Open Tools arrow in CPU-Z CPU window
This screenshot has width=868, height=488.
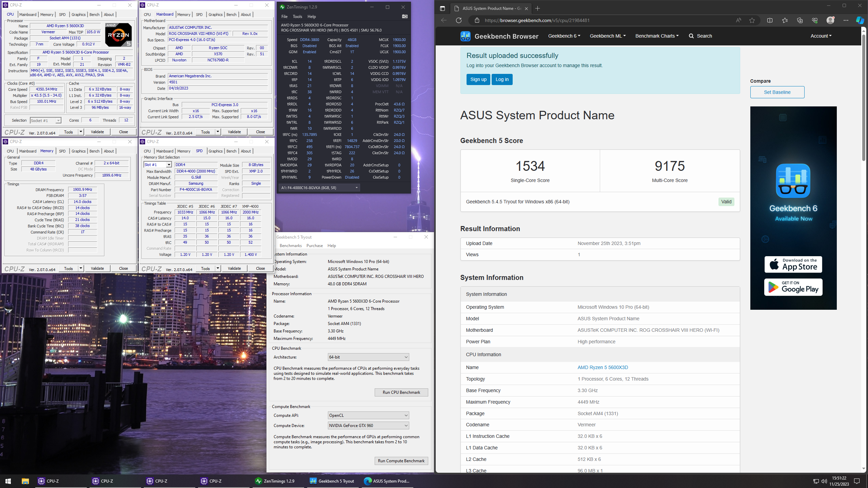pos(81,132)
